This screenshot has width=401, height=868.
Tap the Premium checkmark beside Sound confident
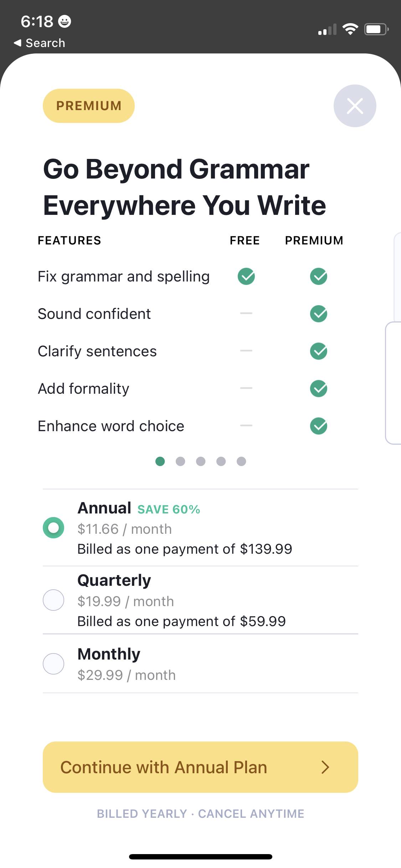click(319, 314)
